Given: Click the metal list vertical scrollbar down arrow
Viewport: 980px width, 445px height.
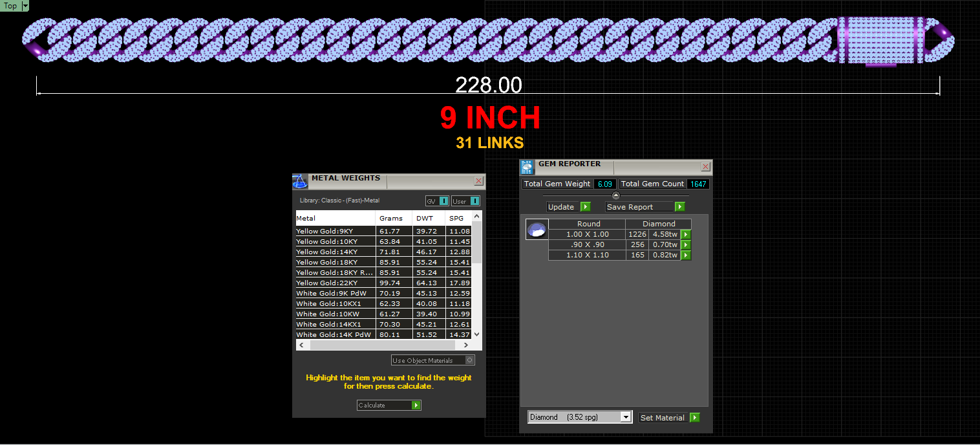Looking at the screenshot, I should tap(477, 334).
